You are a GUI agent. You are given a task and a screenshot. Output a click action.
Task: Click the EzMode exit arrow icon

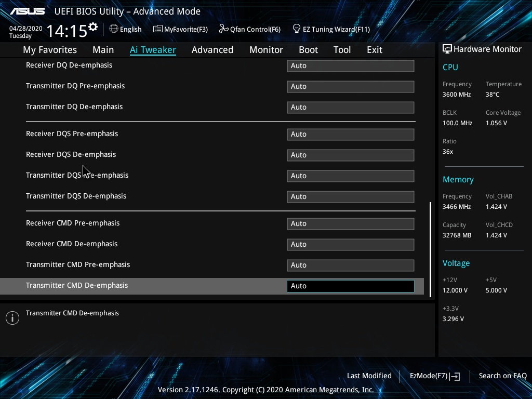455,376
